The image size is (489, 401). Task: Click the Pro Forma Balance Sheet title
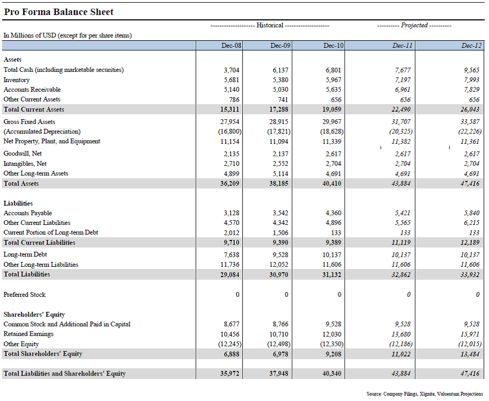click(x=59, y=12)
